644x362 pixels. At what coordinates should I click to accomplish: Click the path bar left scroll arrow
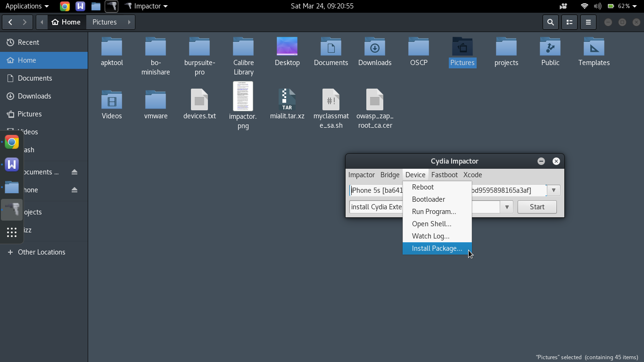pyautogui.click(x=41, y=22)
